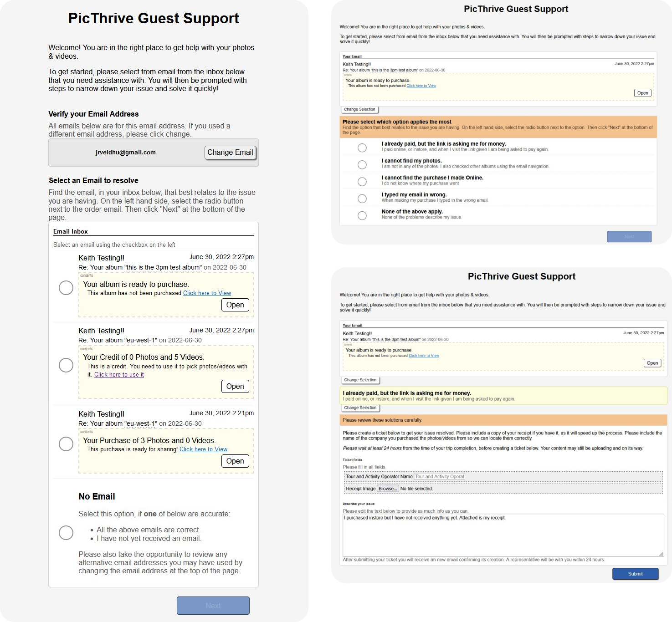Screen dimensions: 672x622
Task: Follow the "Click here to use it" link
Action: coord(119,375)
